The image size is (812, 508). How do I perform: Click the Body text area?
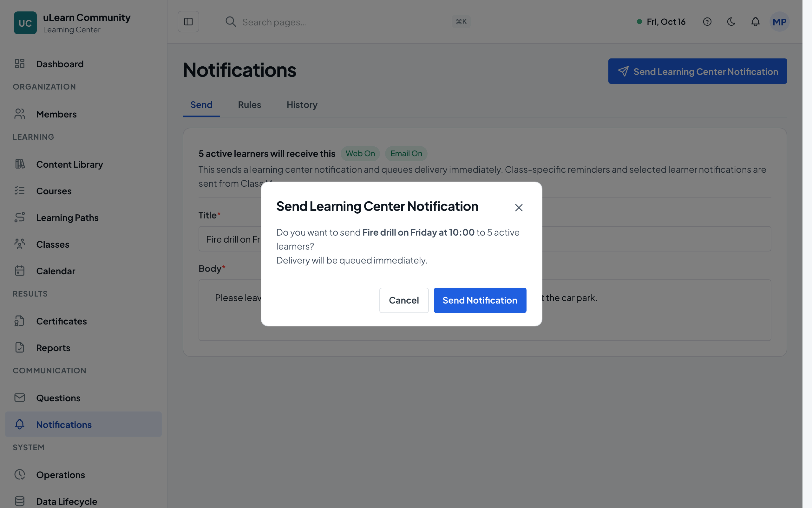coord(485,310)
